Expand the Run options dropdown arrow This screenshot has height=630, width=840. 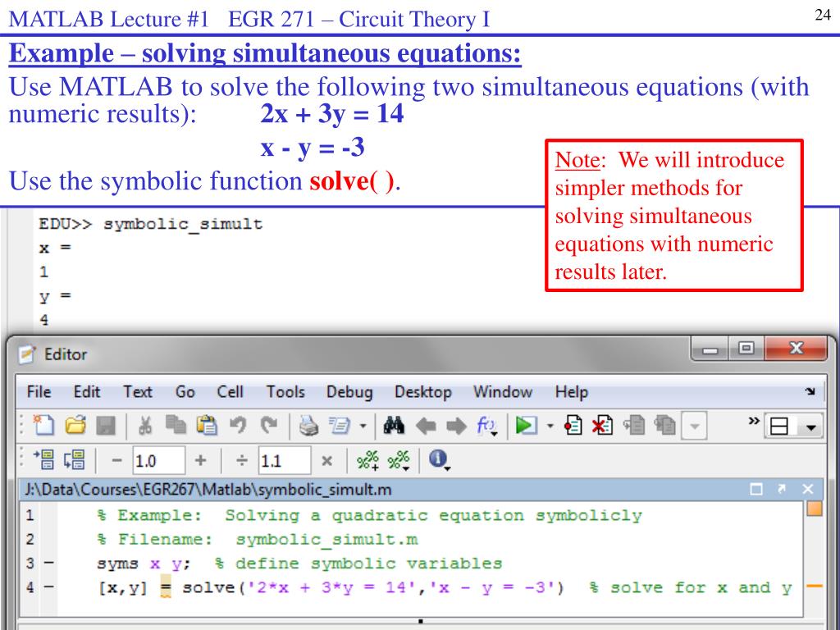click(550, 427)
